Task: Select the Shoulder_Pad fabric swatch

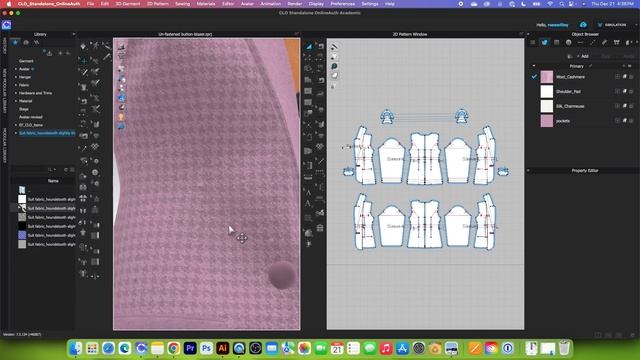Action: coord(547,91)
